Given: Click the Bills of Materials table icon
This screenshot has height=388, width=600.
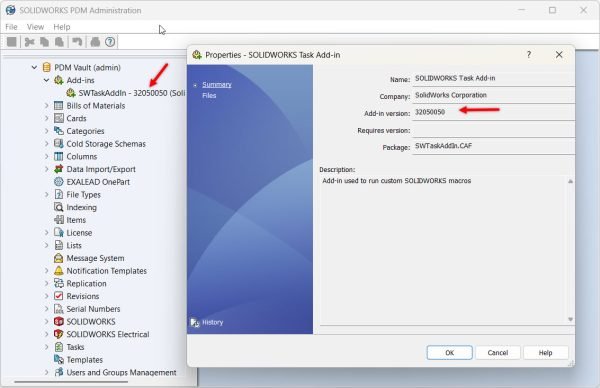Looking at the screenshot, I should [59, 106].
